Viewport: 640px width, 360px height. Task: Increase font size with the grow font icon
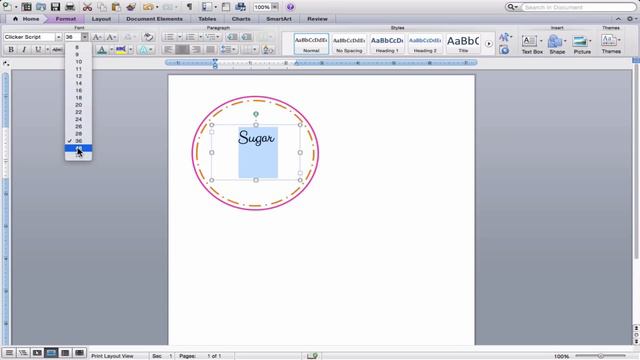coord(97,37)
